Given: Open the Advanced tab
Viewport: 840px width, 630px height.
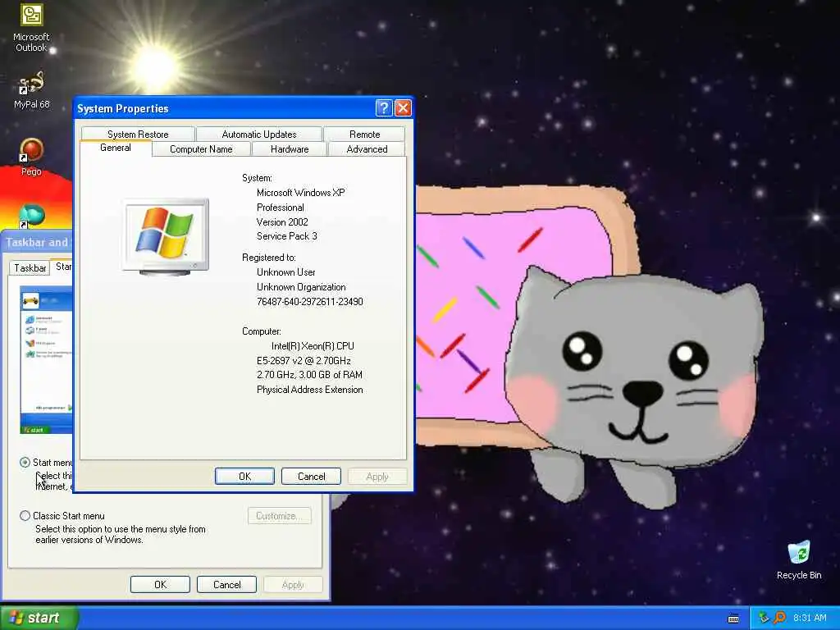Looking at the screenshot, I should tap(367, 149).
